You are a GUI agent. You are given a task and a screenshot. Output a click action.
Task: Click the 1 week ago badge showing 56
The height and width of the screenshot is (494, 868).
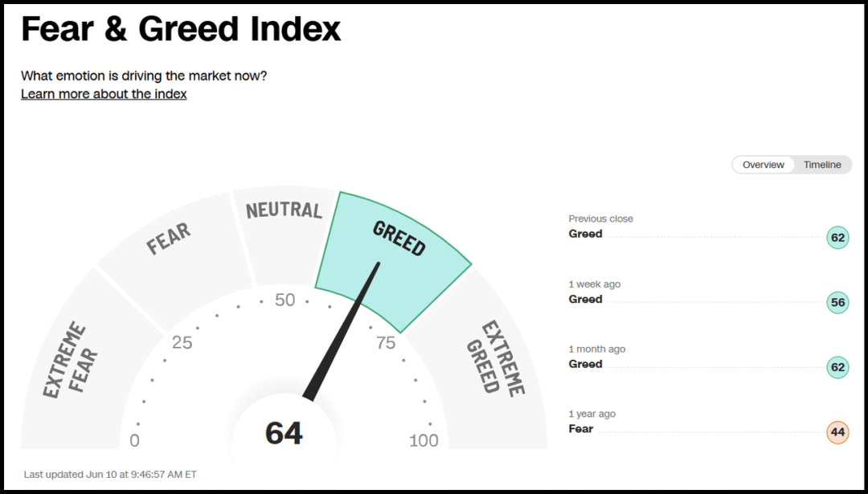tap(837, 303)
